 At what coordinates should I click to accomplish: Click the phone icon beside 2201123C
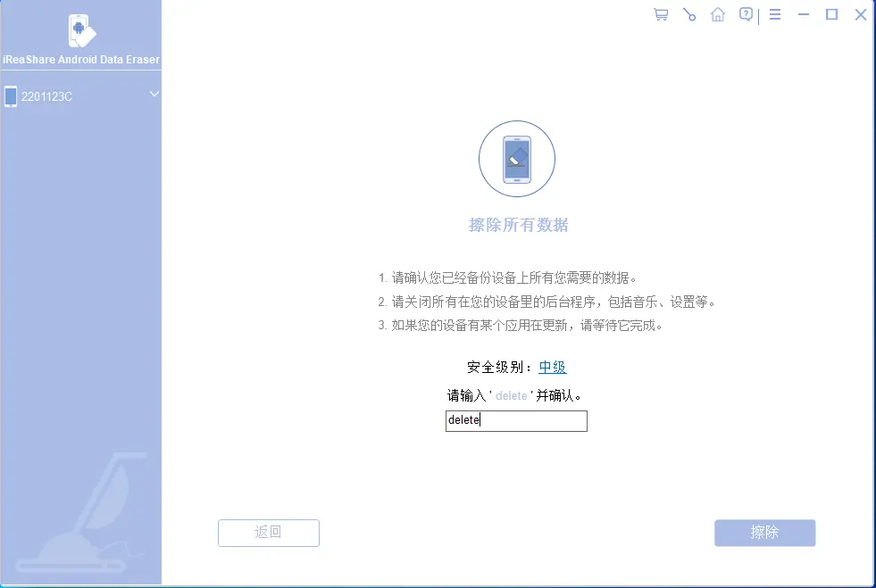[11, 95]
